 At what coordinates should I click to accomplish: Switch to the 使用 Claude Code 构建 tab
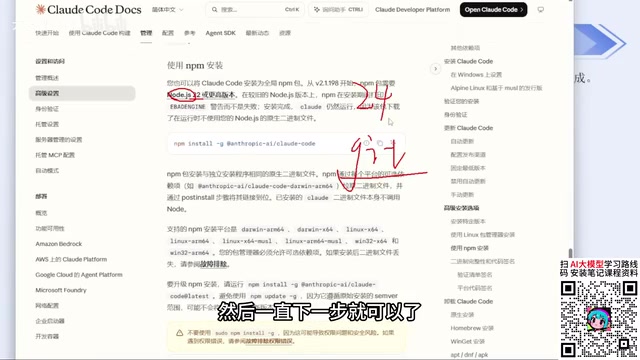tap(99, 33)
